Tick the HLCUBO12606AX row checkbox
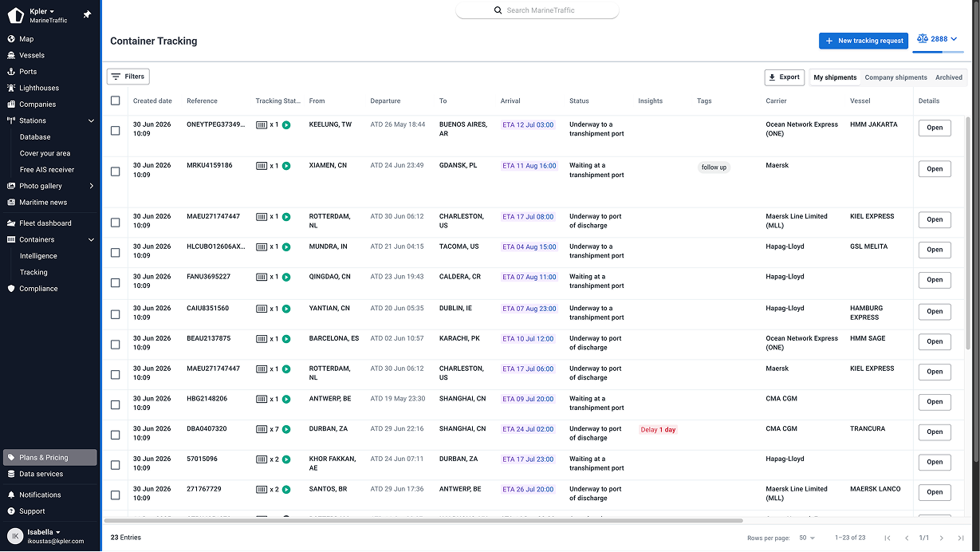 [x=116, y=252]
